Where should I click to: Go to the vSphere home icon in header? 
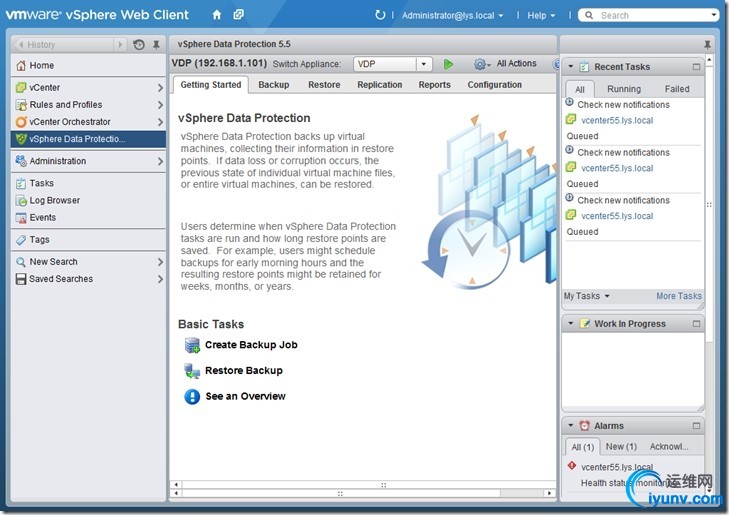coord(217,15)
